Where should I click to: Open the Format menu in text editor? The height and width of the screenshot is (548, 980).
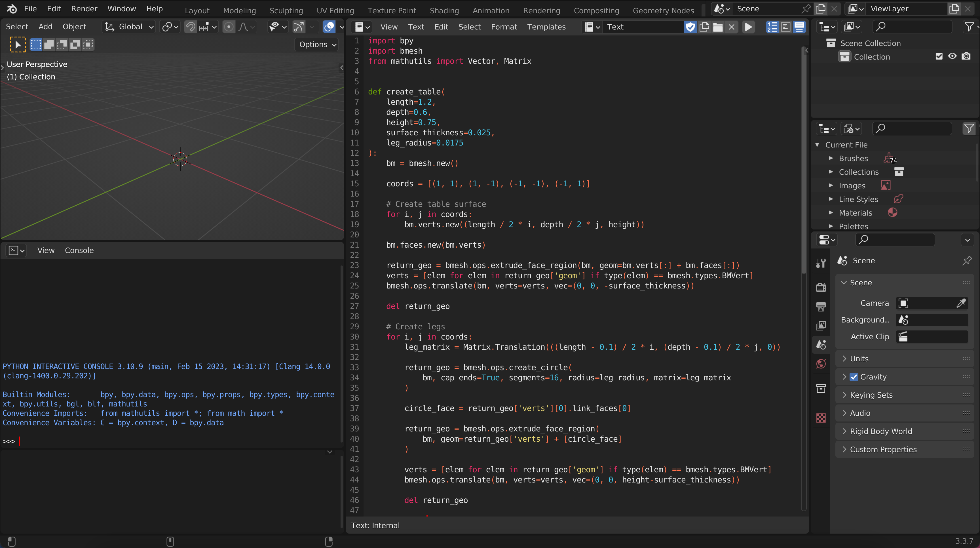[504, 27]
